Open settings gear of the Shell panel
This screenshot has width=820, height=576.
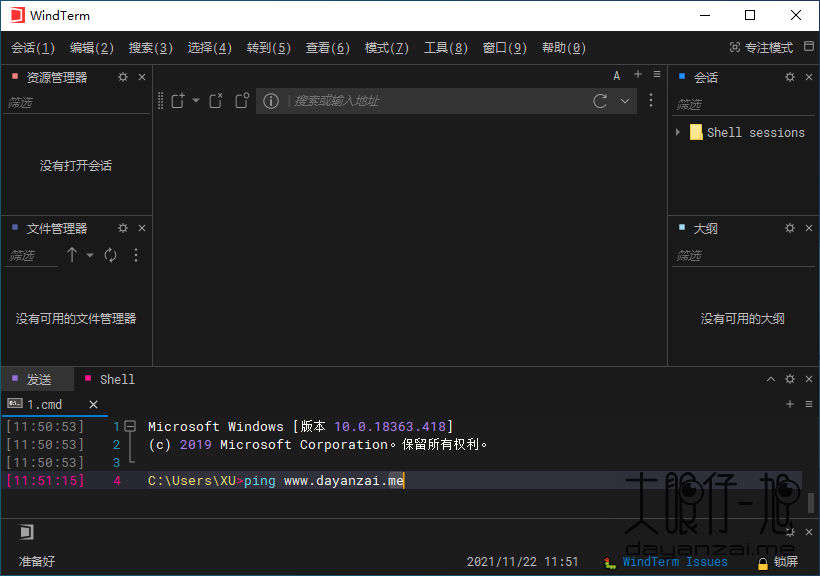pos(790,379)
